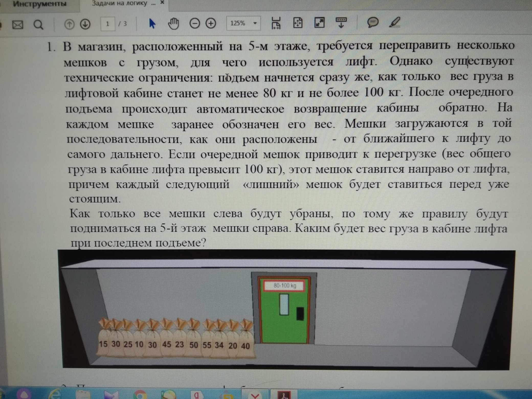Enter full screen mode icon
Image resolution: width=532 pixels, height=399 pixels.
click(x=319, y=23)
